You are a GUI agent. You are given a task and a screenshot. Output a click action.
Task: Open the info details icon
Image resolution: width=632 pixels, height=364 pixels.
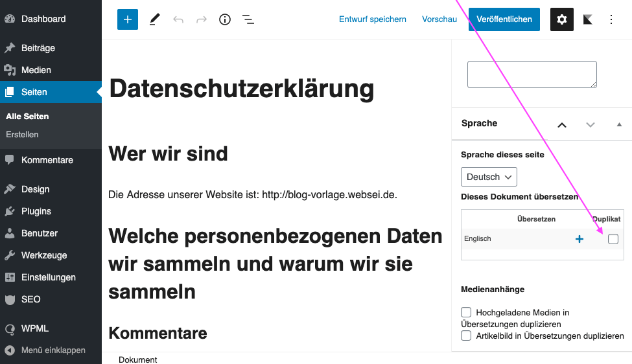coord(225,19)
